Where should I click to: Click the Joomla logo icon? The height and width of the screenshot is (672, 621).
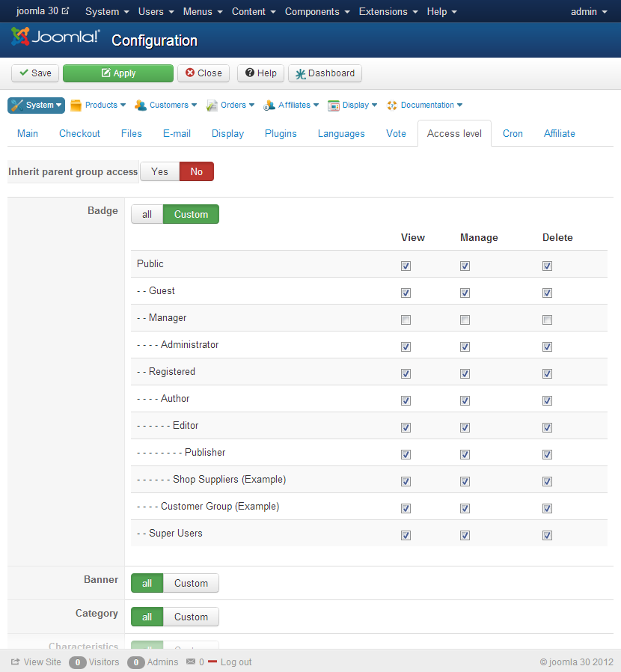pyautogui.click(x=21, y=37)
